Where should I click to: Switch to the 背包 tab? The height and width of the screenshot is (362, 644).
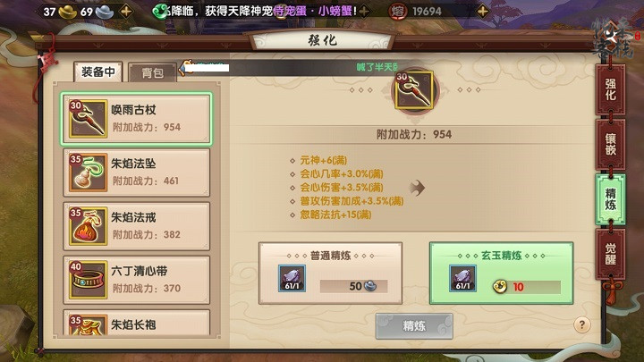(152, 72)
